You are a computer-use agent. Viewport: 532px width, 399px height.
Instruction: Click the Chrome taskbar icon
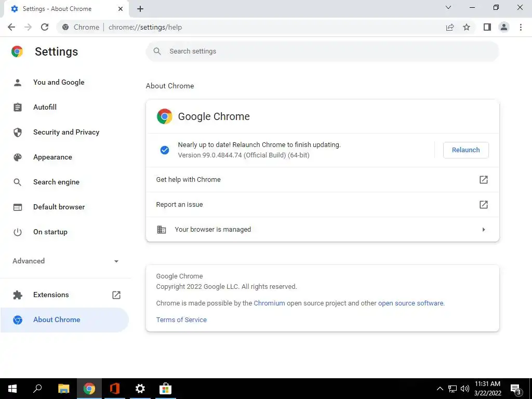pos(89,389)
